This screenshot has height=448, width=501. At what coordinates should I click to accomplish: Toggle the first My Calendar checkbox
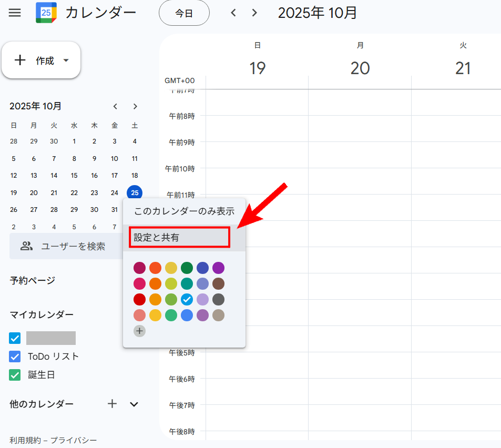coord(15,338)
